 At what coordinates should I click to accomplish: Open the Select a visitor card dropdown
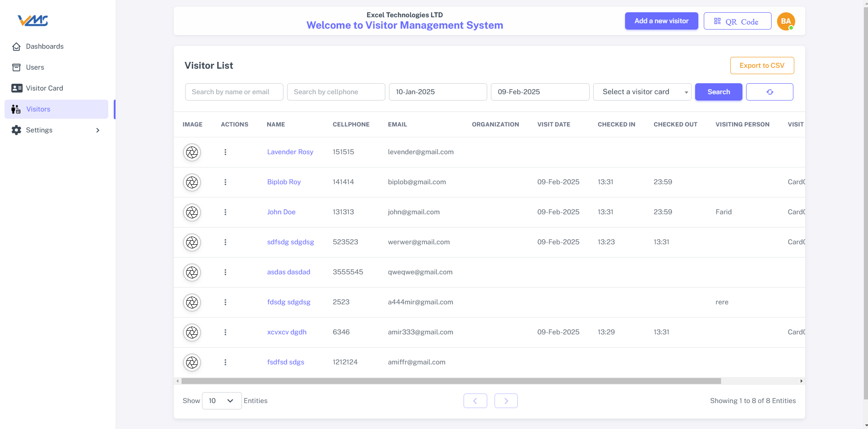pos(641,92)
